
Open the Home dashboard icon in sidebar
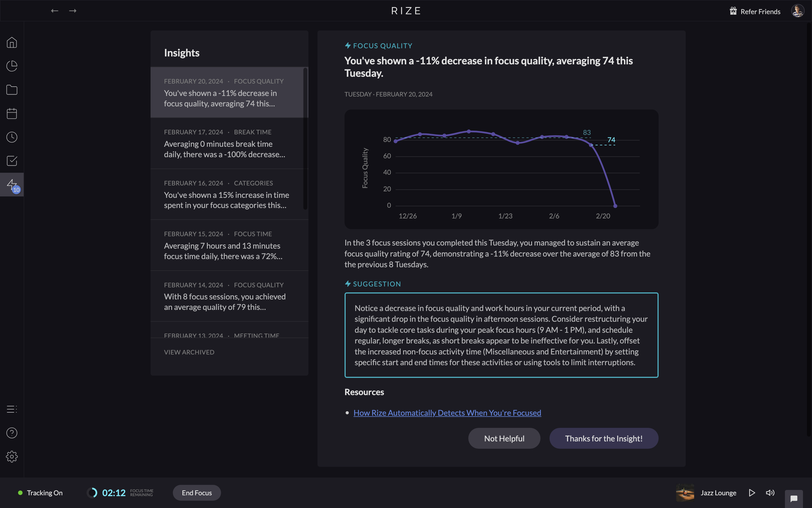[12, 42]
